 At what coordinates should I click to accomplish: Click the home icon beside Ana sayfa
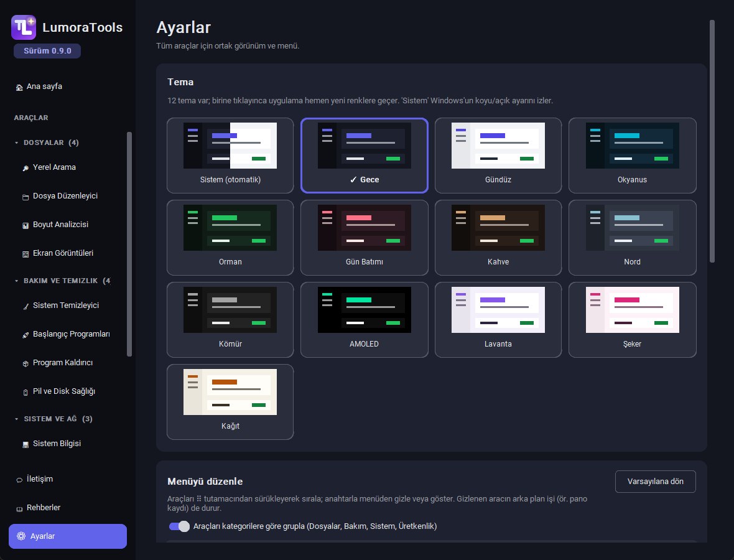pos(19,87)
